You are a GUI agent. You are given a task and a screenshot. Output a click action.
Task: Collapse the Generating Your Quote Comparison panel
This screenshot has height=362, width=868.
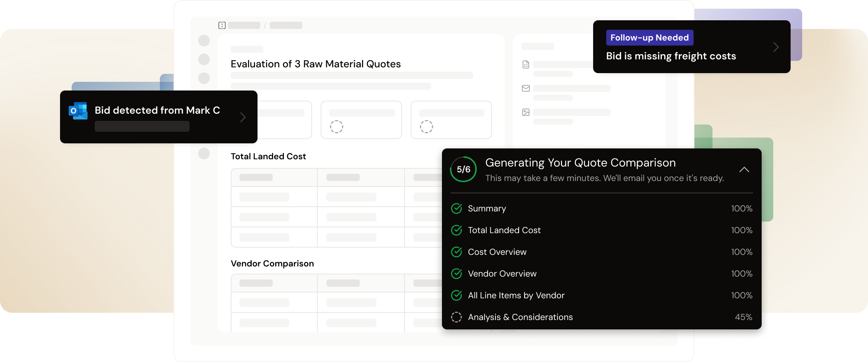point(744,169)
